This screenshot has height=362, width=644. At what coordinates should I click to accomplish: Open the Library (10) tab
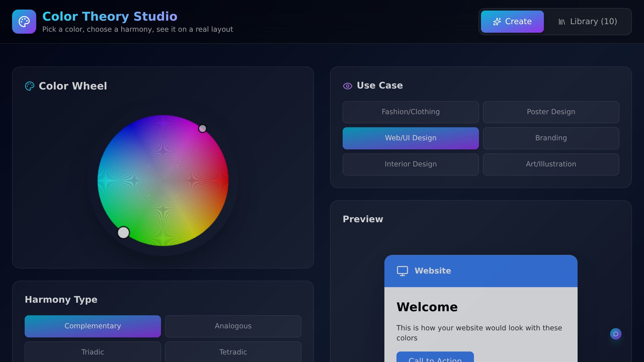click(x=588, y=22)
